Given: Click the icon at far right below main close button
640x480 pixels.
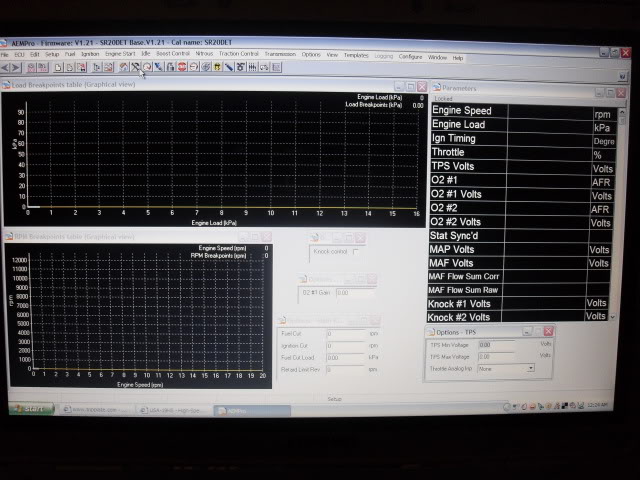Looking at the screenshot, I should [x=622, y=76].
